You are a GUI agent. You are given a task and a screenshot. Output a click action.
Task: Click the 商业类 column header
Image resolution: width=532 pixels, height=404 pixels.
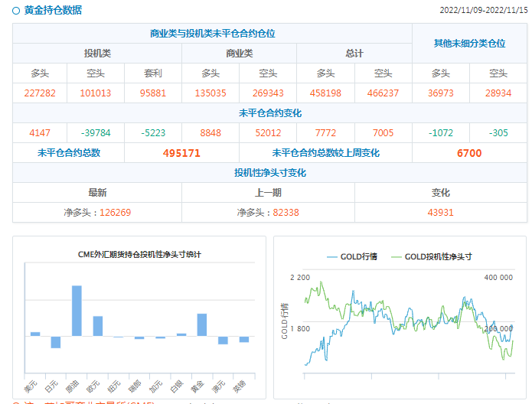[239, 54]
